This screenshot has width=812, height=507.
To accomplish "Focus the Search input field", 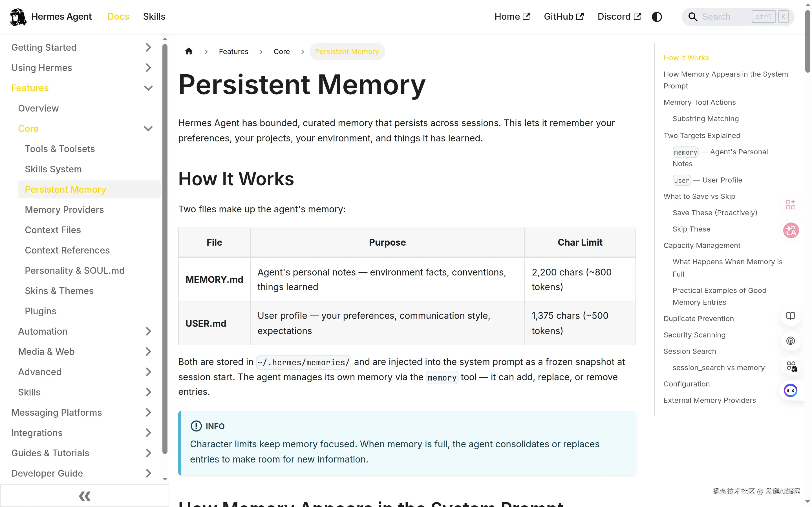I will point(721,17).
